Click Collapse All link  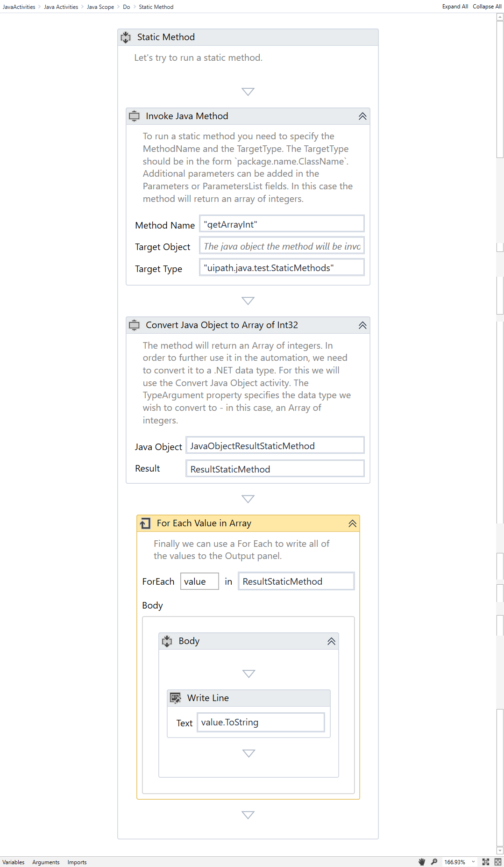click(x=487, y=7)
